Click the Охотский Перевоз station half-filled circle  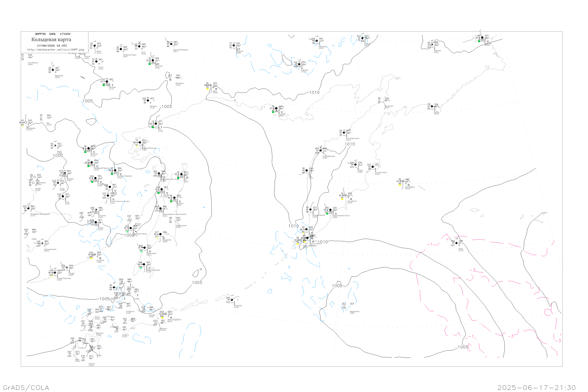coord(171,44)
